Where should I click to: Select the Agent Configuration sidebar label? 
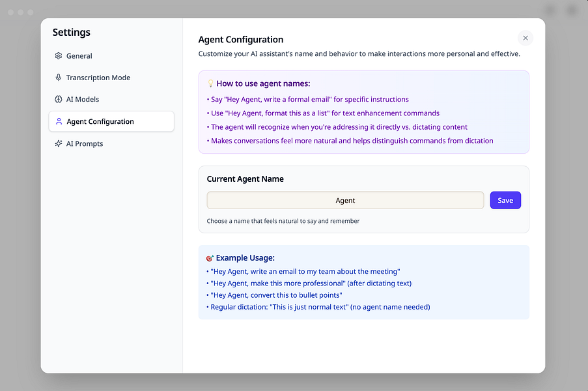point(100,122)
